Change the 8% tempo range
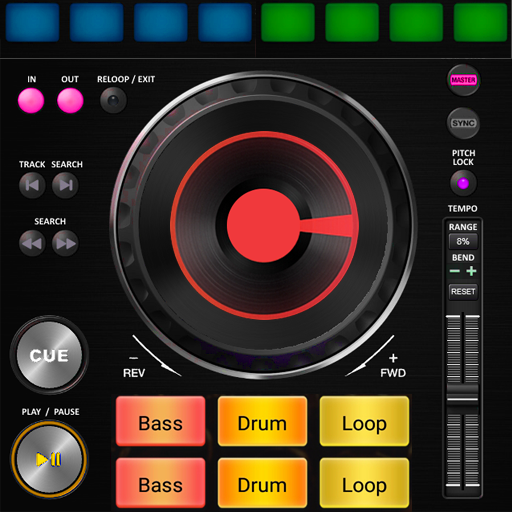Viewport: 512px width, 512px height. point(463,241)
